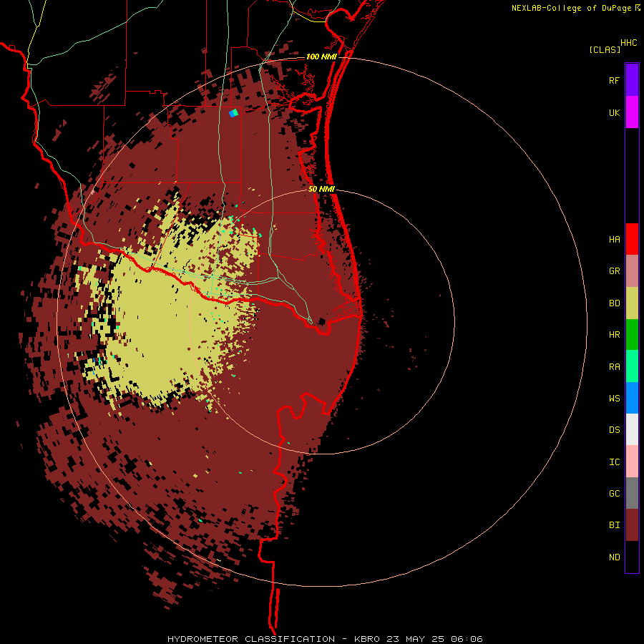This screenshot has width=644, height=644.
Task: Click the 'DS' legend label
Action: click(614, 429)
